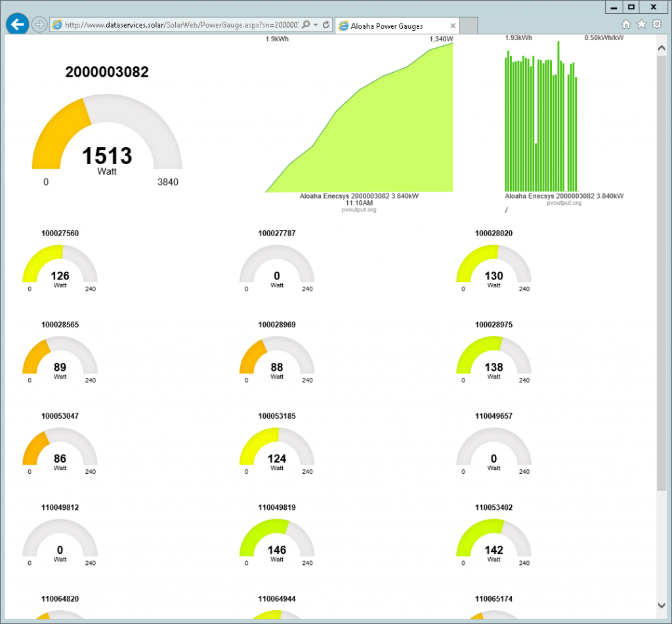Click the scrollbar up arrow
Screen dimensions: 672x624
click(x=661, y=48)
